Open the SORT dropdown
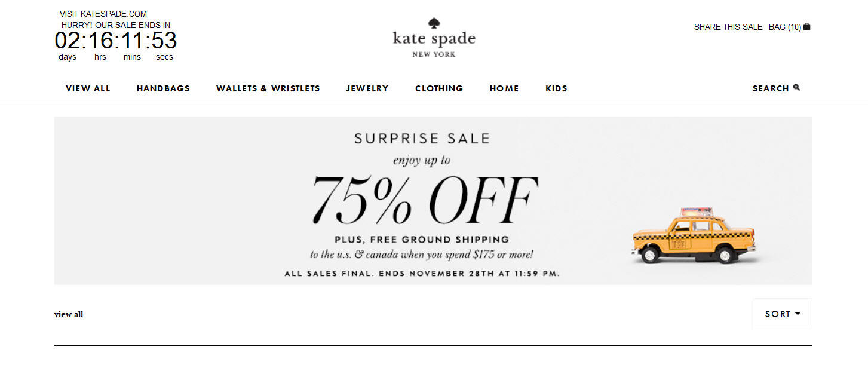The image size is (868, 374). point(783,314)
